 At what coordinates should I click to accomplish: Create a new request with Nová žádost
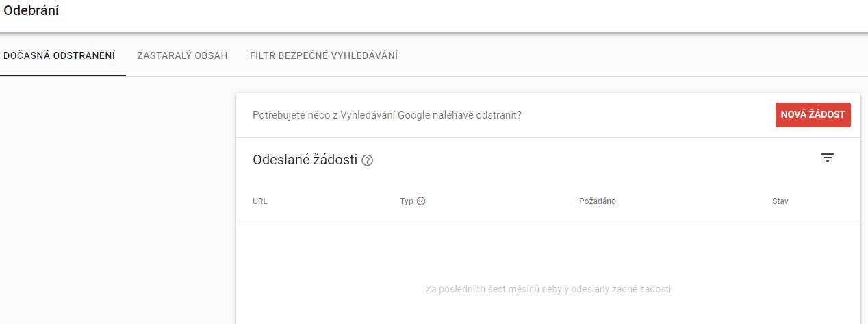point(813,115)
